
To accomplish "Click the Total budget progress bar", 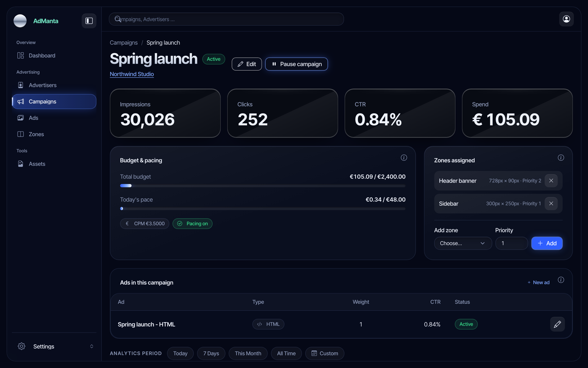I will [x=263, y=186].
